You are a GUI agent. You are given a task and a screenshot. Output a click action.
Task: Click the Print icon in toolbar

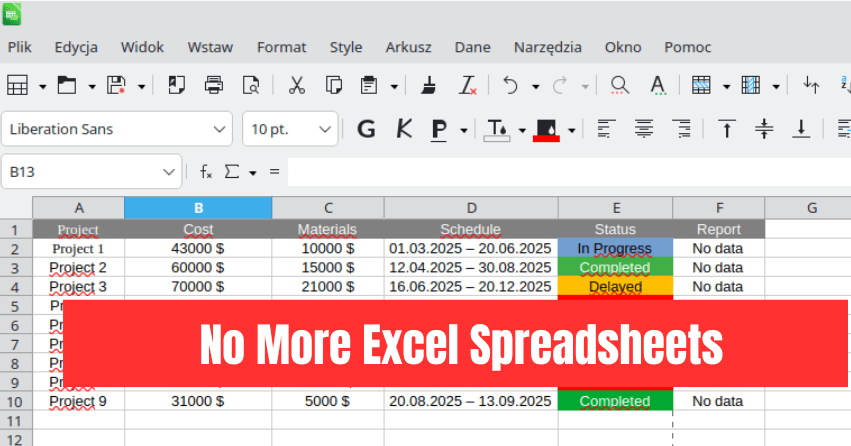[214, 86]
